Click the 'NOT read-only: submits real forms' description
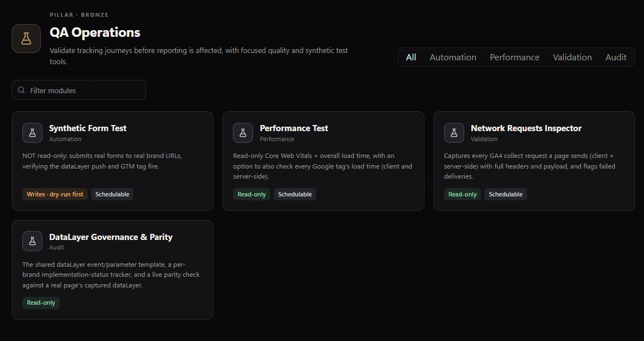This screenshot has width=644, height=341. (102, 161)
